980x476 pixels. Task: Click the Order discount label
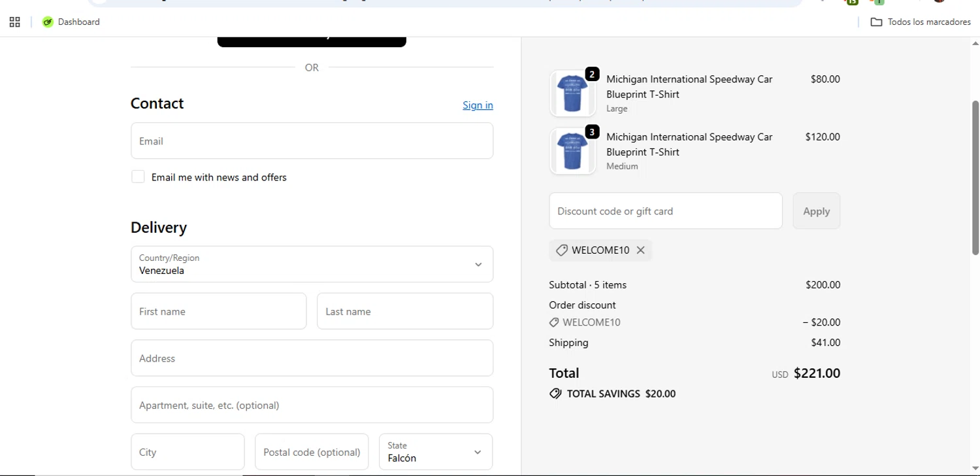pyautogui.click(x=582, y=305)
